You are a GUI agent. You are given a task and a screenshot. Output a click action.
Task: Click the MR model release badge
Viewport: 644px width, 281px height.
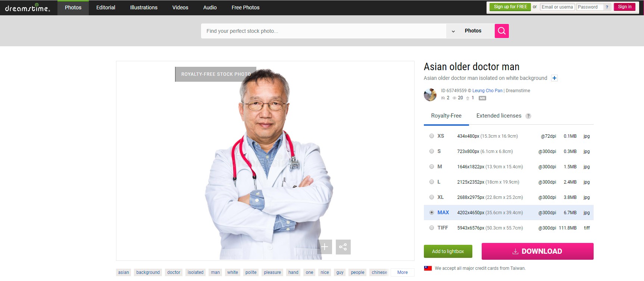pos(482,98)
